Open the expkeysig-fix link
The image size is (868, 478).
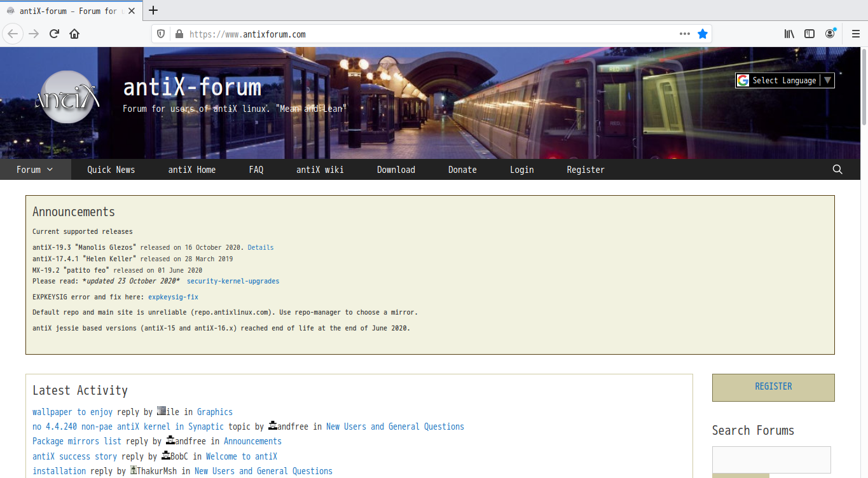coord(174,297)
